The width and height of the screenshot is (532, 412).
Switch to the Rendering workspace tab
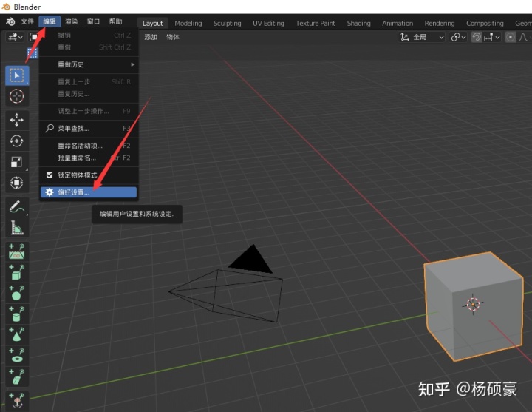440,23
